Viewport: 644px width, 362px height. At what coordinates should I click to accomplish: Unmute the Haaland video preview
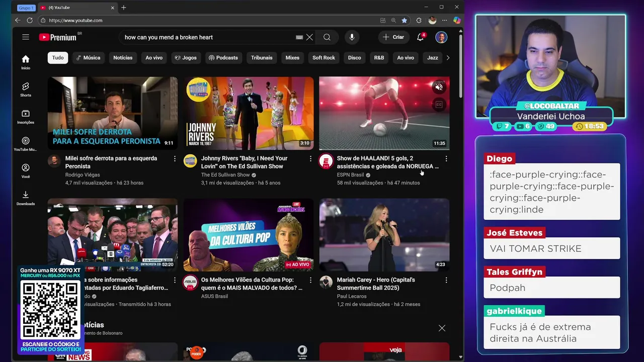click(439, 87)
